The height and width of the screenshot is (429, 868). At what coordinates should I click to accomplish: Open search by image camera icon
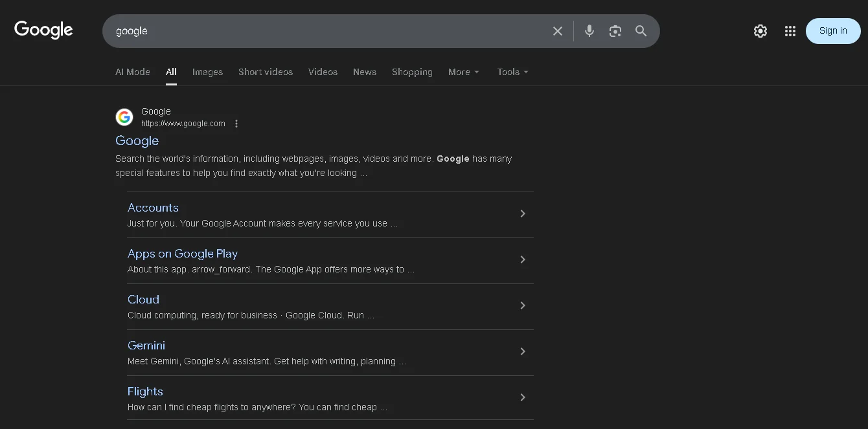click(615, 31)
